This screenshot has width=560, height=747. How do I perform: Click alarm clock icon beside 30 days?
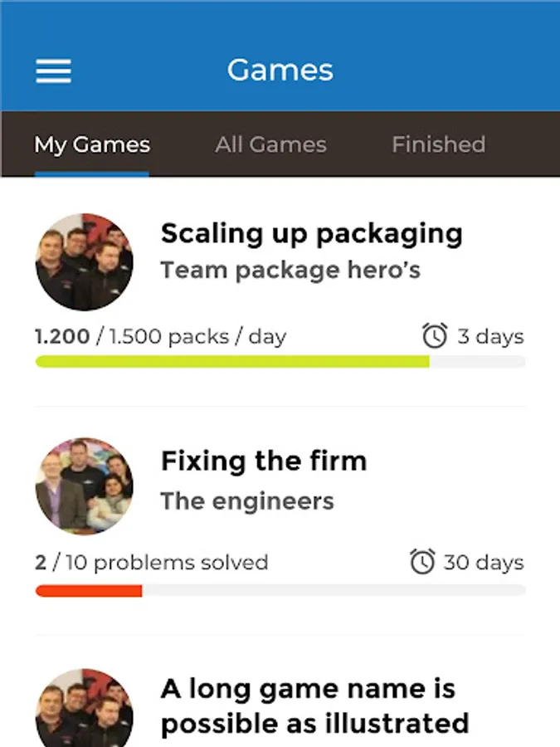point(422,562)
